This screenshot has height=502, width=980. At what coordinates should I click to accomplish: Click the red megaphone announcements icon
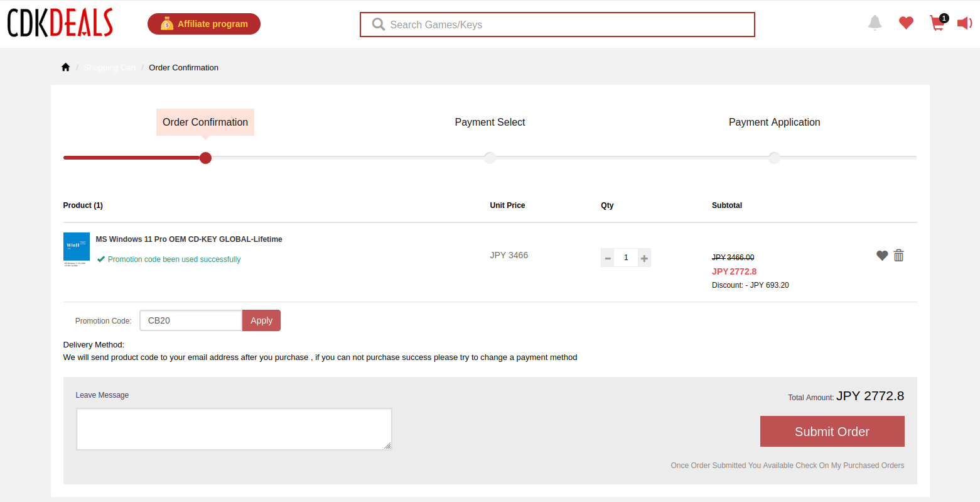[x=964, y=23]
